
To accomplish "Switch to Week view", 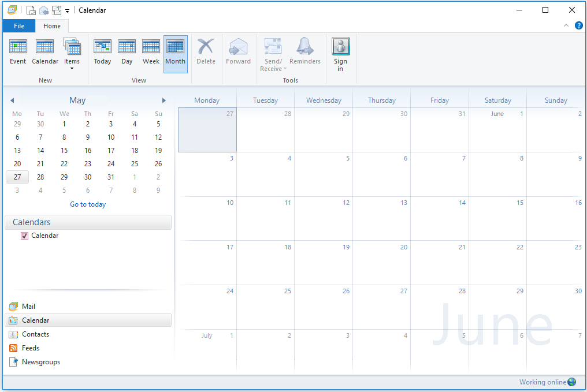I will [x=151, y=52].
